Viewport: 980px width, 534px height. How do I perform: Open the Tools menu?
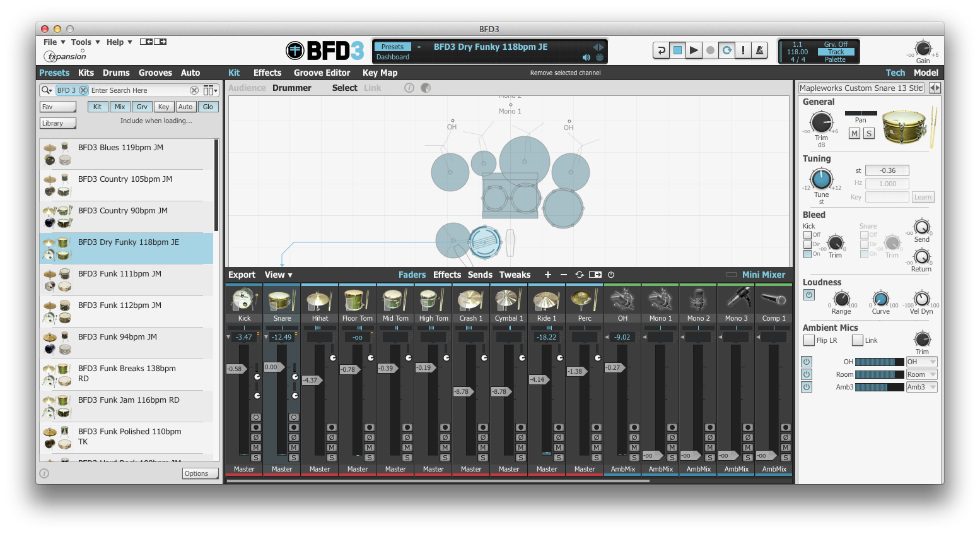click(85, 42)
